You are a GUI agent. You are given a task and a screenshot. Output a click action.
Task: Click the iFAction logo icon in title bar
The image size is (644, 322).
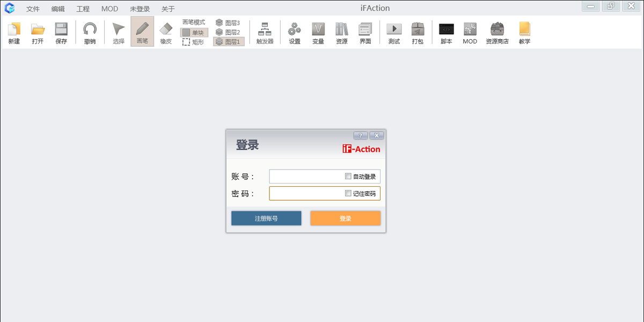(10, 8)
